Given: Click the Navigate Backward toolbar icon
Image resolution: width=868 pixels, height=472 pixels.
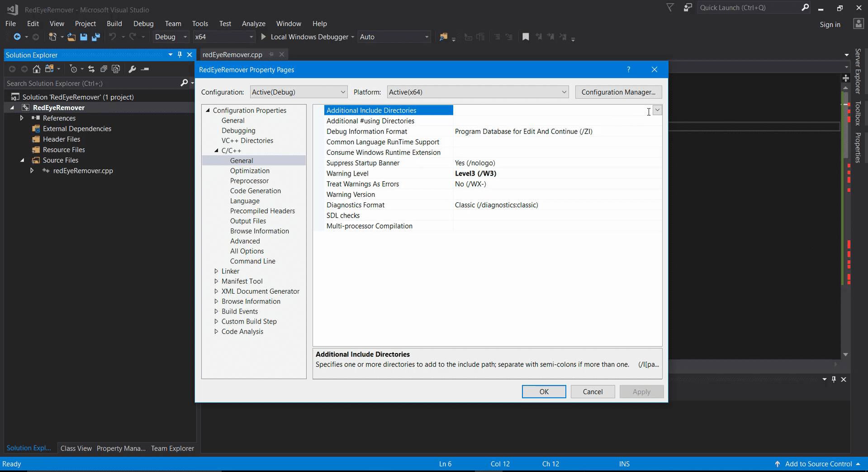Looking at the screenshot, I should coord(17,37).
